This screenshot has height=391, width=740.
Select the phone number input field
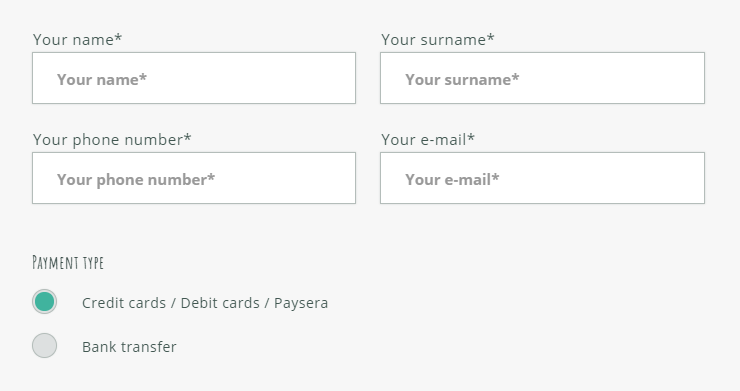pyautogui.click(x=194, y=178)
